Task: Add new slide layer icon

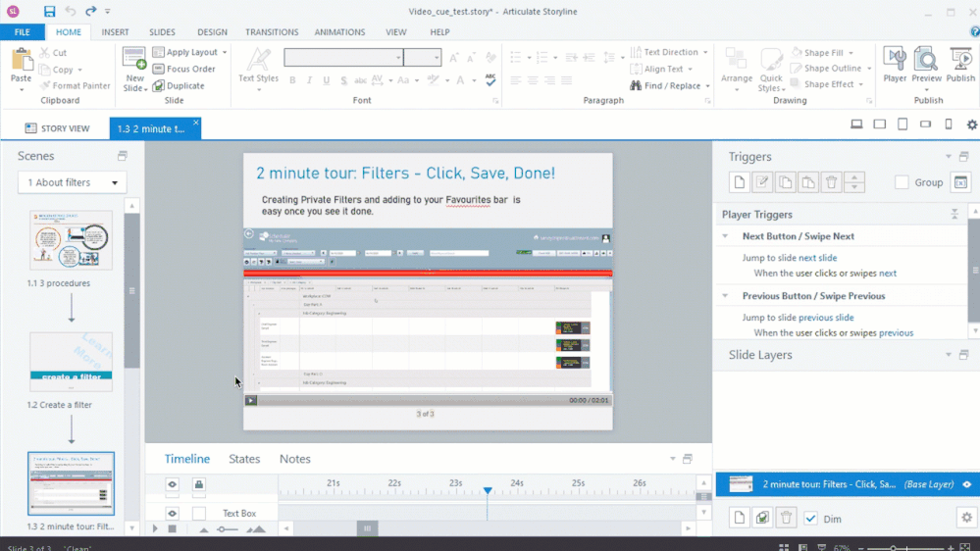Action: click(x=740, y=518)
